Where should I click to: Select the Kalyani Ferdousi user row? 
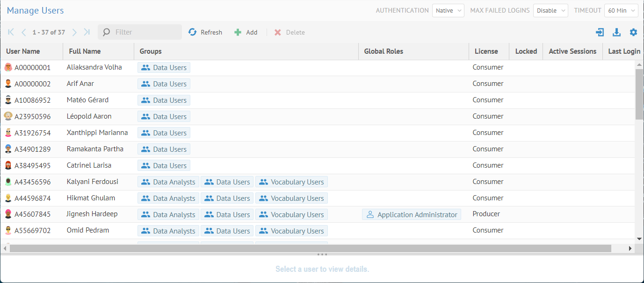[92, 182]
